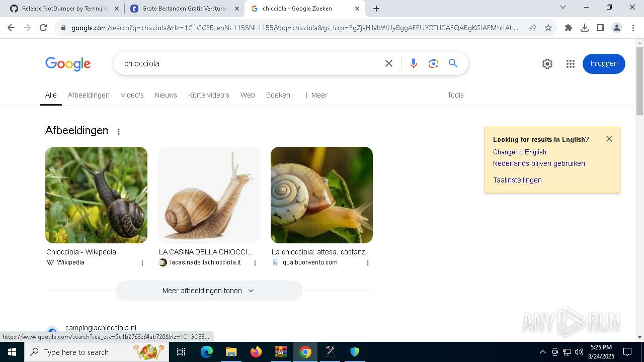Image resolution: width=644 pixels, height=362 pixels.
Task: Click the browser address bar URL
Action: coord(294,28)
